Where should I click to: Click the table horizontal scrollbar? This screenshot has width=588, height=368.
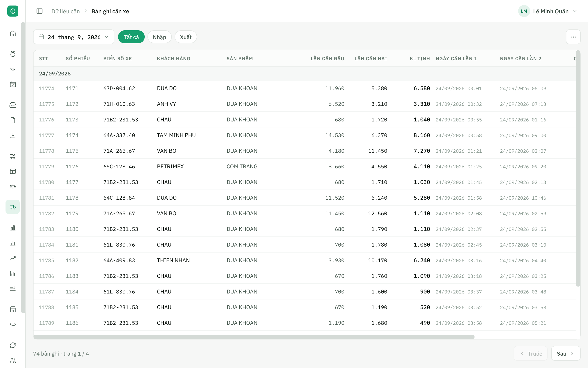(x=254, y=337)
